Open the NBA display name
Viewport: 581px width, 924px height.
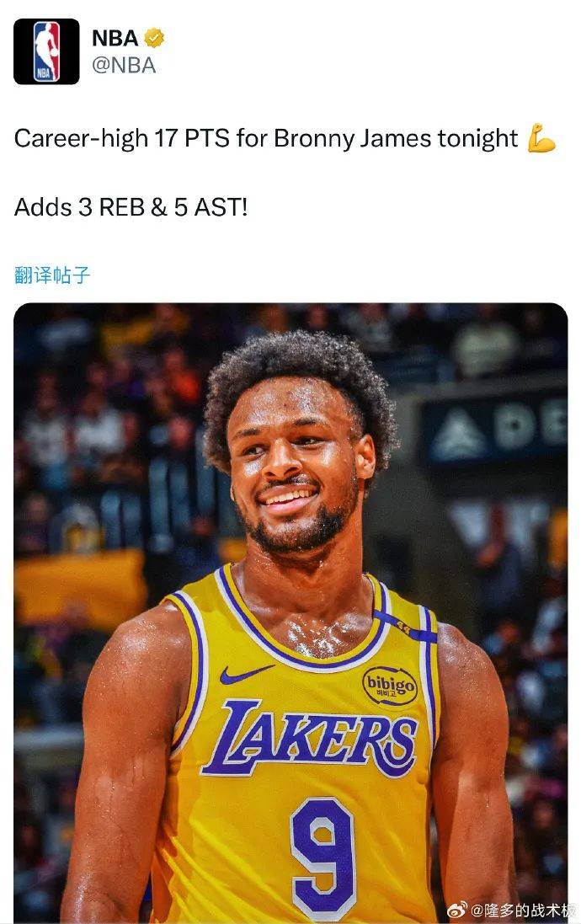[x=115, y=38]
